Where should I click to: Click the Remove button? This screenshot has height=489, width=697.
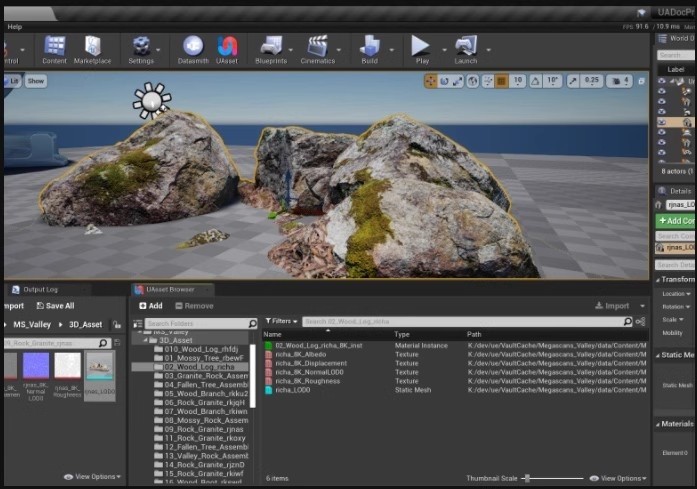[x=194, y=306]
